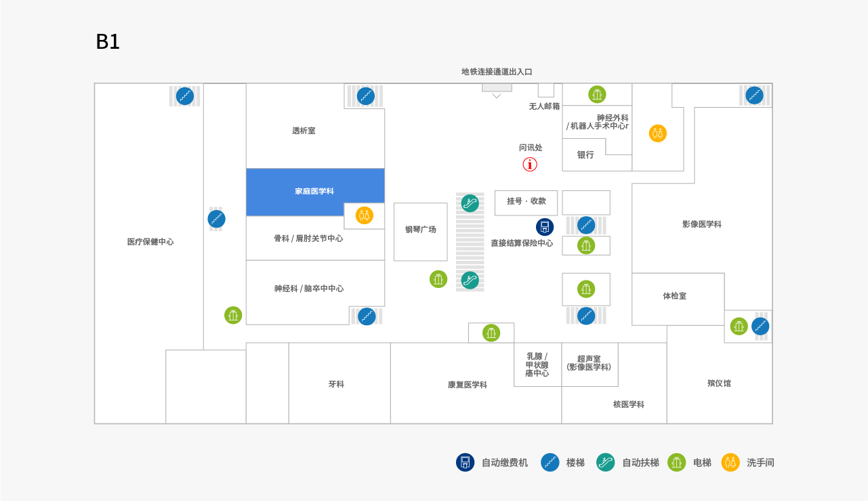
Task: Select the highlighted 家庭医学科 room
Action: point(314,192)
